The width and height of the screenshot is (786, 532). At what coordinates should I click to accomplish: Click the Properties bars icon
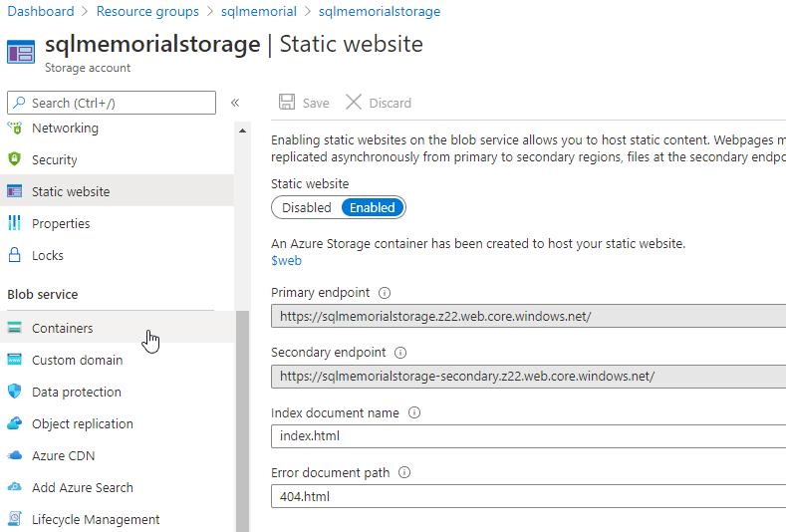point(14,223)
